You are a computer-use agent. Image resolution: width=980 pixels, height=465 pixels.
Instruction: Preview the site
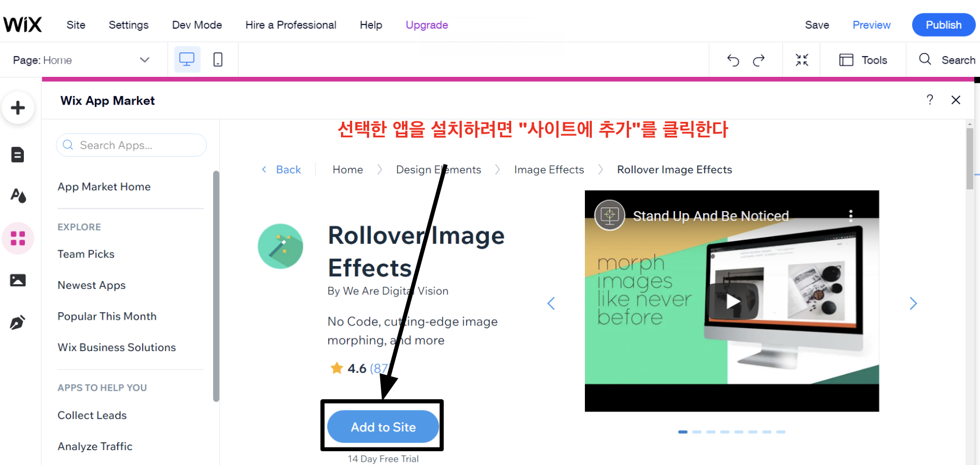[871, 25]
